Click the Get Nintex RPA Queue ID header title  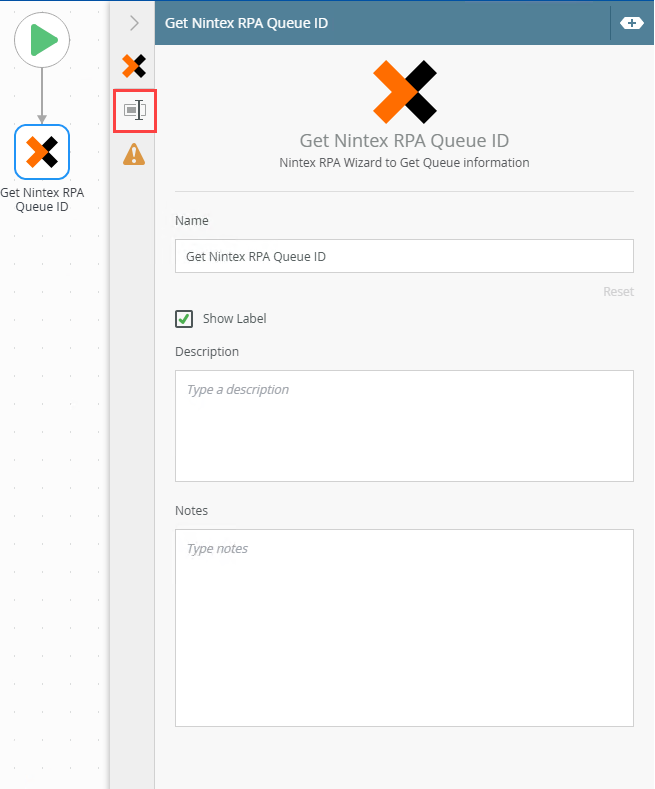[247, 23]
